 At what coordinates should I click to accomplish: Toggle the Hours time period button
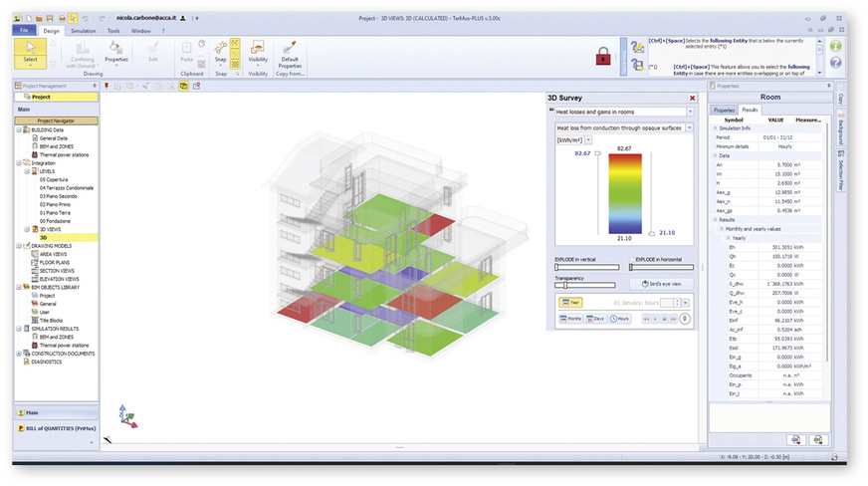[619, 319]
